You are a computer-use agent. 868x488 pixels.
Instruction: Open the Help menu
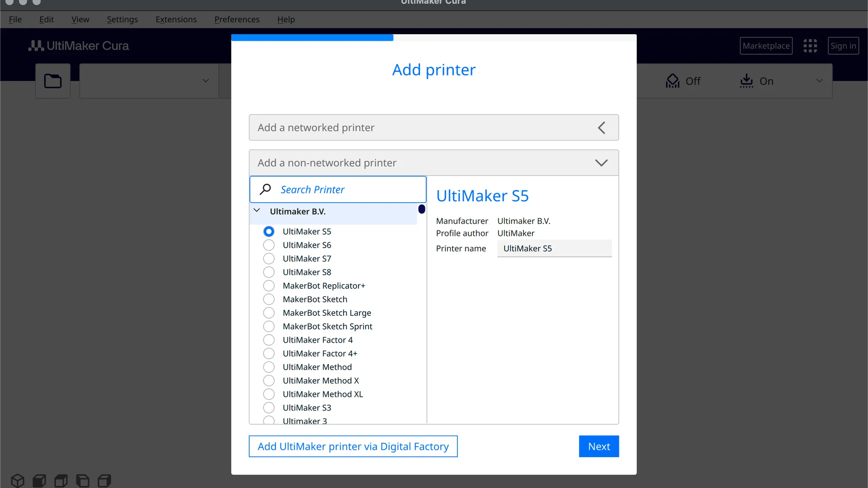click(x=286, y=20)
